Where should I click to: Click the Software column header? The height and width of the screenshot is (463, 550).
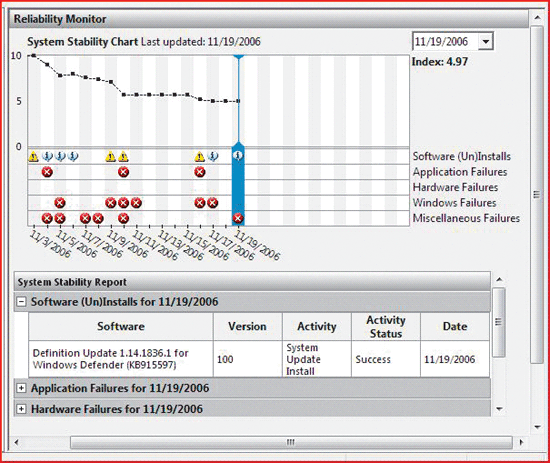point(121,326)
